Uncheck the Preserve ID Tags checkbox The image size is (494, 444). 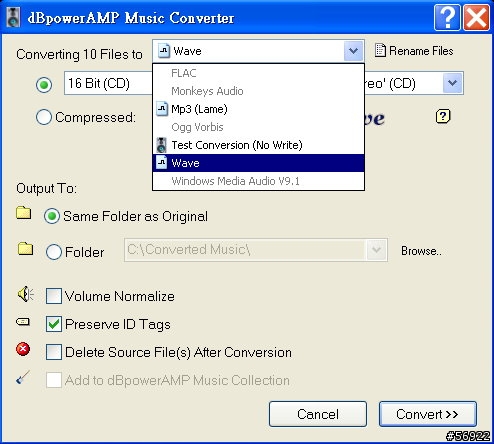point(54,324)
